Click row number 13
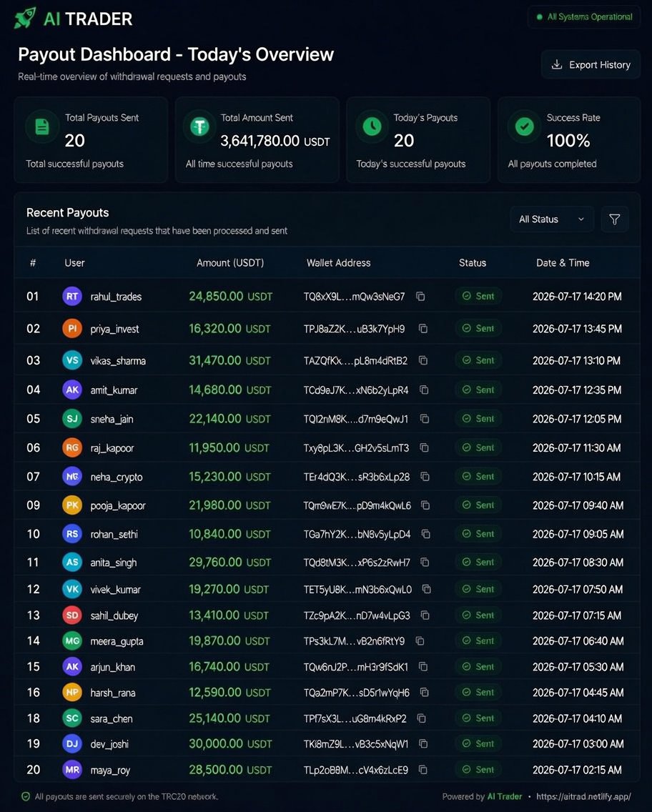The width and height of the screenshot is (652, 812). 33,615
